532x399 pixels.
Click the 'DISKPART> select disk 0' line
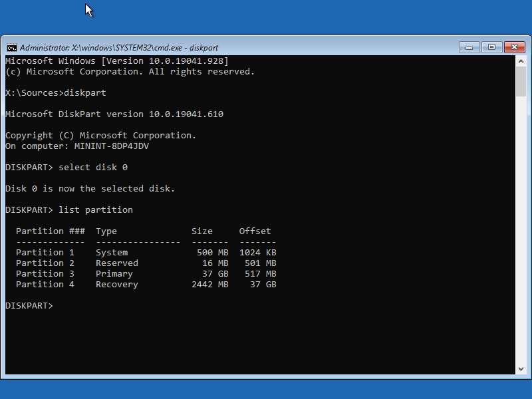click(x=66, y=168)
